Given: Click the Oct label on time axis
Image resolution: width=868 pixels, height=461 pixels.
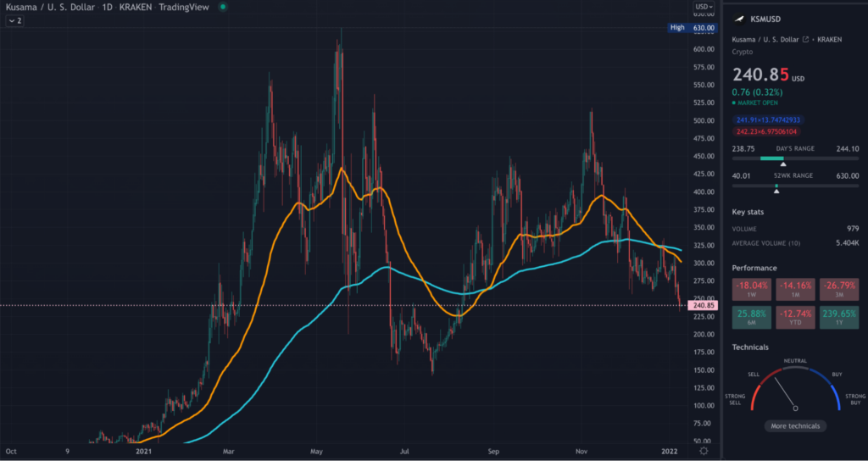Looking at the screenshot, I should click(11, 451).
